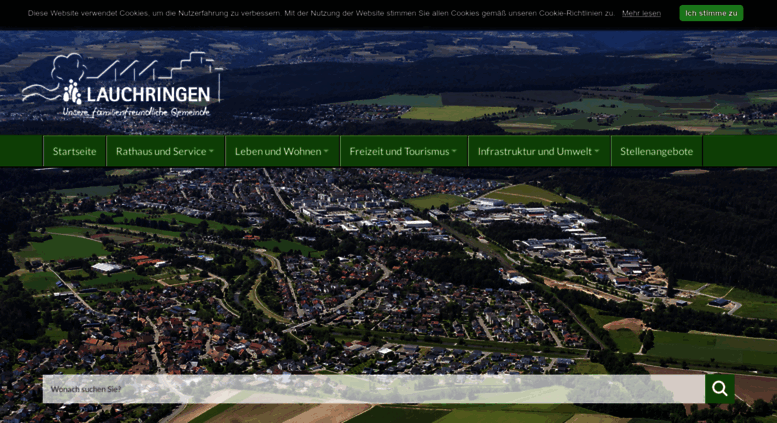Go to the Startseite menu item
The width and height of the screenshot is (777, 423).
coord(74,151)
